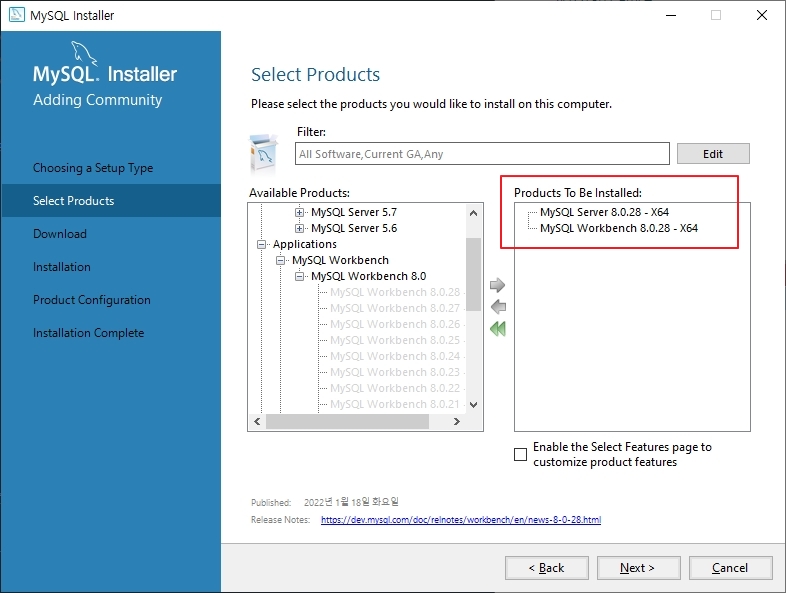The image size is (786, 593).
Task: Click the Cancel button
Action: pos(730,567)
